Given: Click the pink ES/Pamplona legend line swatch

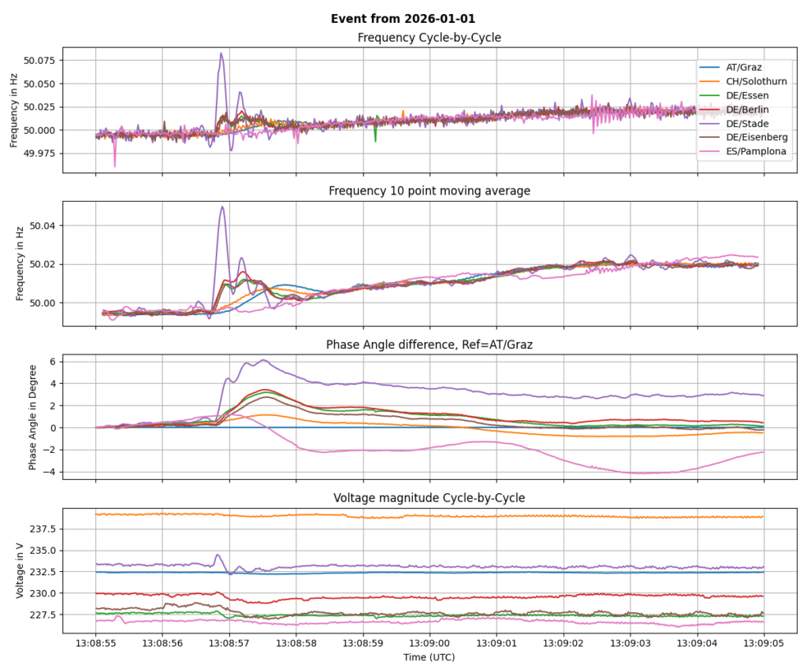Looking at the screenshot, I should point(710,152).
